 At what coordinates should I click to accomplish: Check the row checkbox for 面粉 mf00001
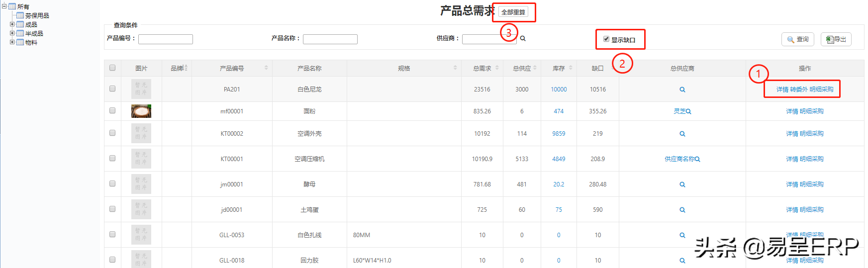(x=112, y=110)
